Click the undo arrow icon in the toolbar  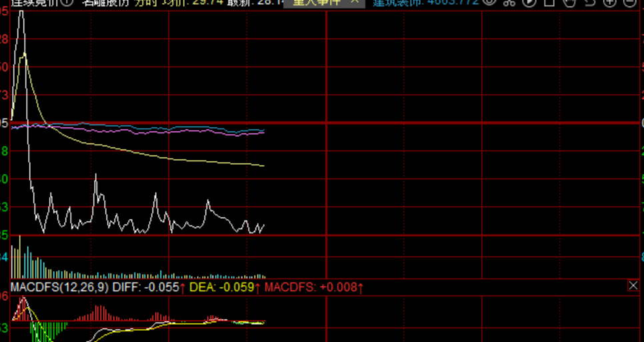(x=589, y=3)
